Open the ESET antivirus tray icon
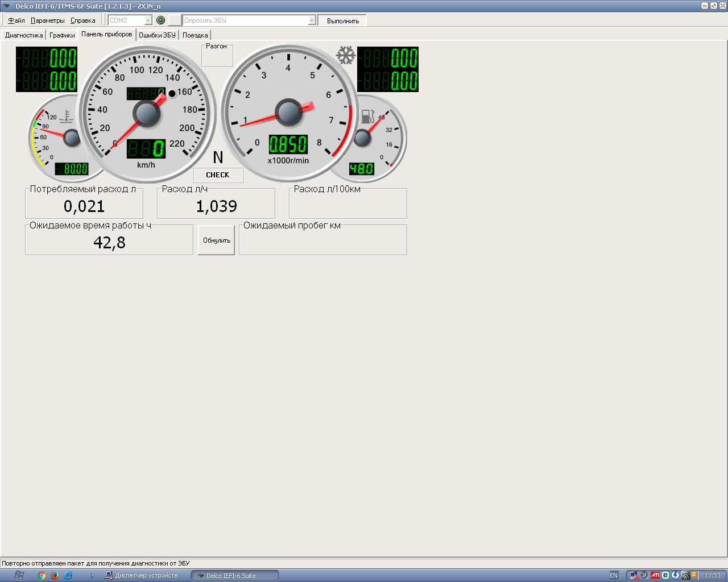Screen dimensions: 728x582 point(665,575)
